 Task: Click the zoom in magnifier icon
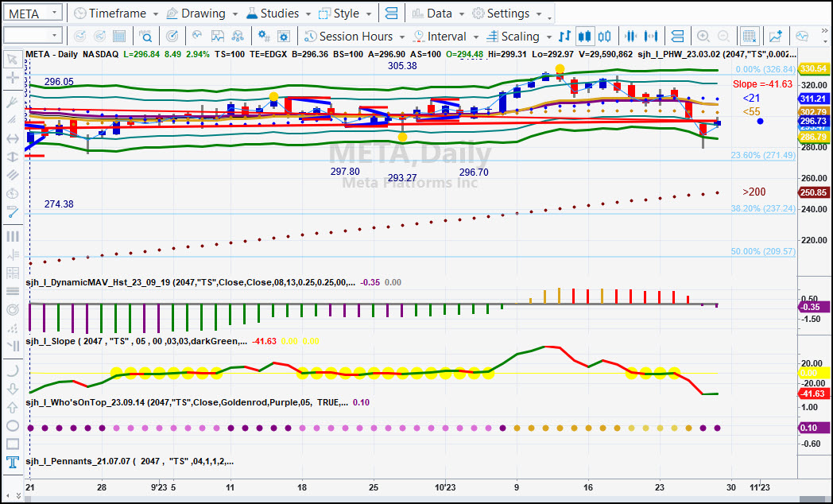703,36
